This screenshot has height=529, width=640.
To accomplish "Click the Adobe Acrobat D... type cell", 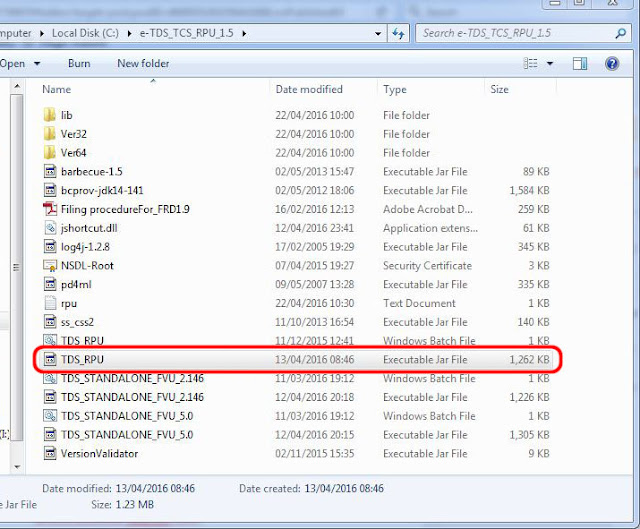I will pos(428,209).
